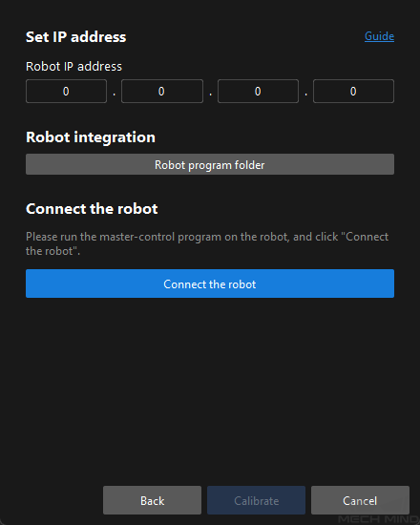Screen dimensions: 420x525
Task: Click the MECH MIND watermark logo
Action: point(378,519)
